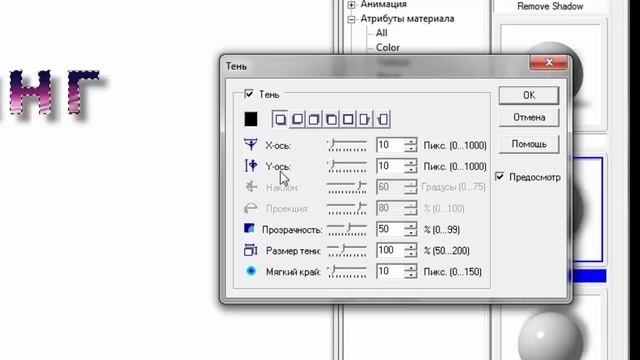Select the right-leaning perspective shadow preset icon
This screenshot has height=360, width=640.
point(364,119)
